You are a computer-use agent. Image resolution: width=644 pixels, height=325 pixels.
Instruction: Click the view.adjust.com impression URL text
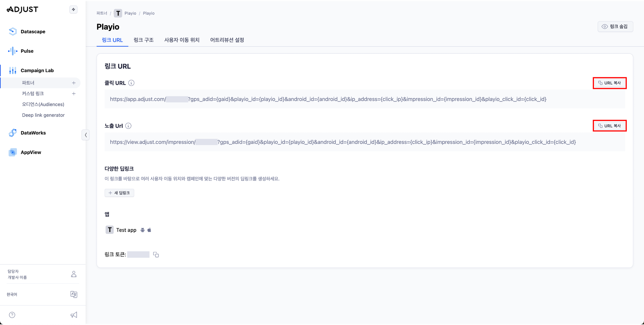pyautogui.click(x=343, y=142)
